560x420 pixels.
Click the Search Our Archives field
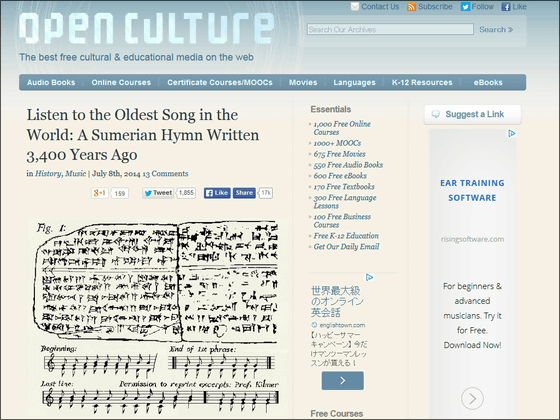[390, 29]
